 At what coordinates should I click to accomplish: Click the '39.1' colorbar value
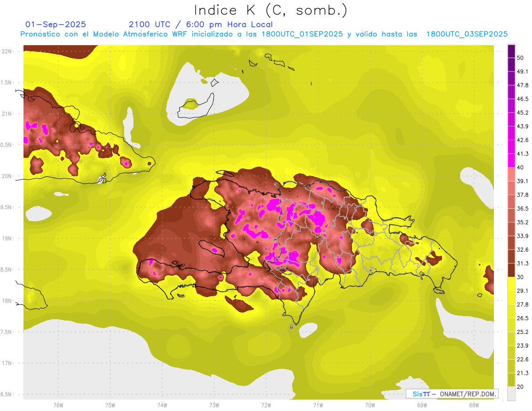[x=523, y=181]
